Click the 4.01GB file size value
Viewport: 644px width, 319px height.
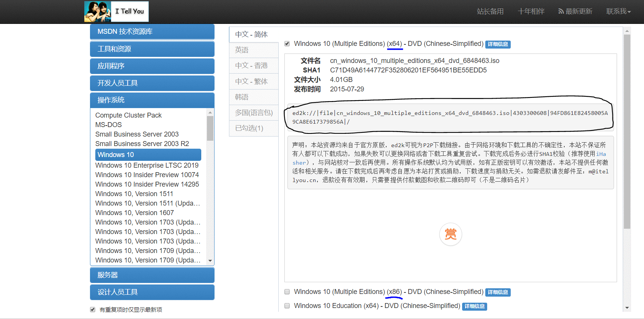pos(341,80)
